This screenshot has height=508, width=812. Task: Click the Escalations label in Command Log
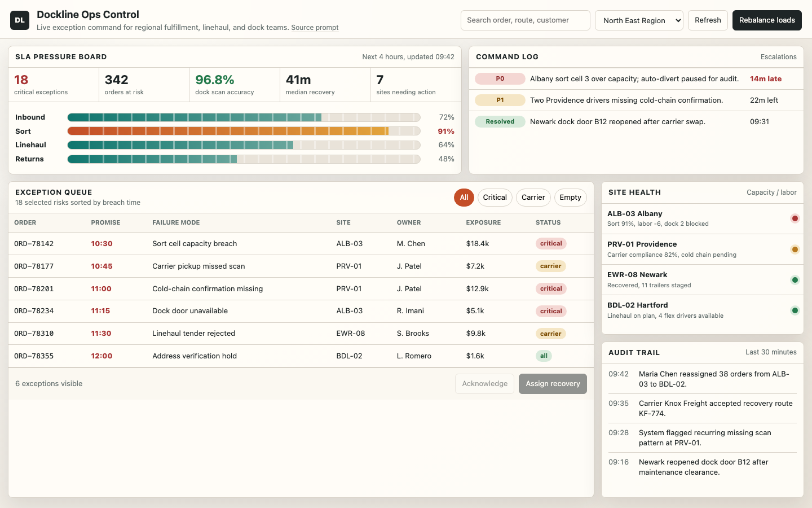pos(779,57)
